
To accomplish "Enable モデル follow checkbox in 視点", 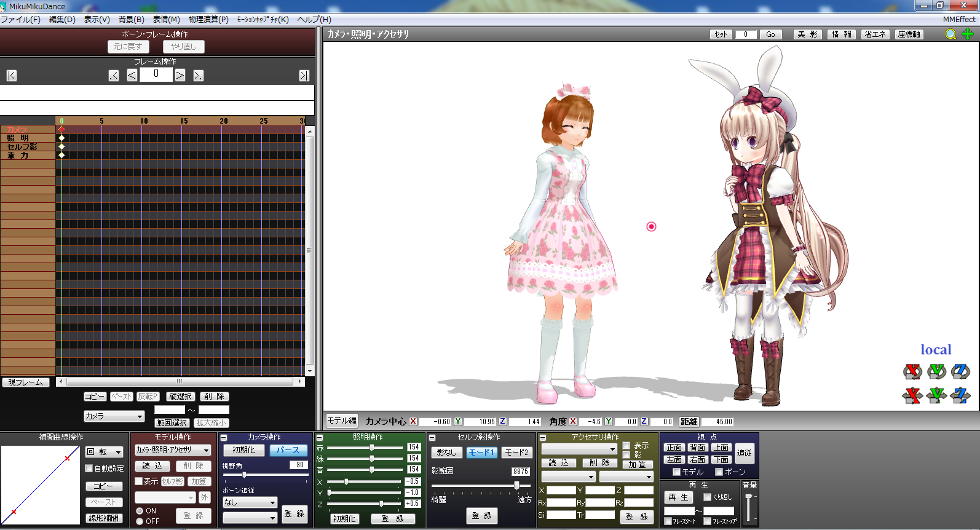I will [677, 472].
